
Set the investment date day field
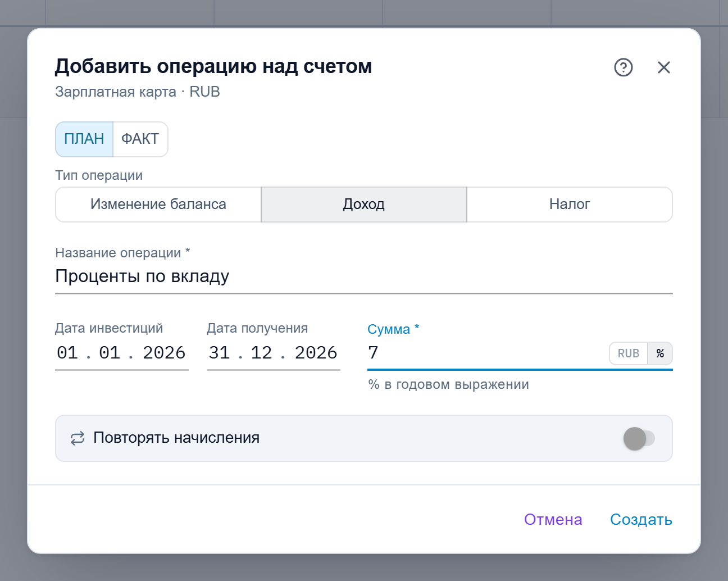coord(67,353)
